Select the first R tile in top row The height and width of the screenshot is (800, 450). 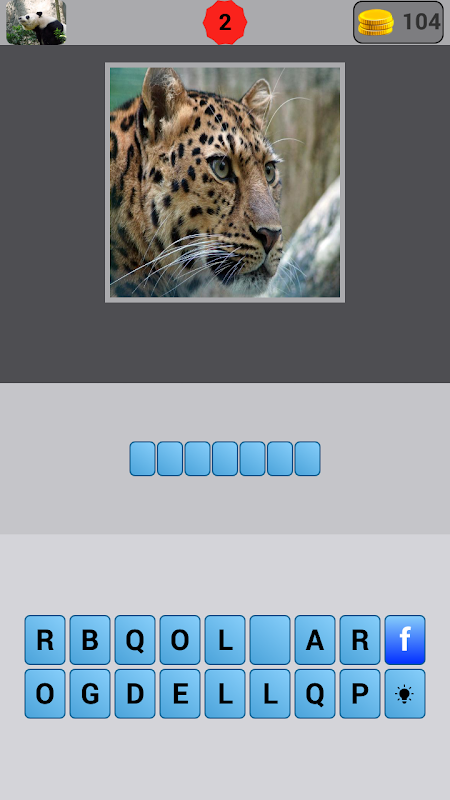(45, 640)
